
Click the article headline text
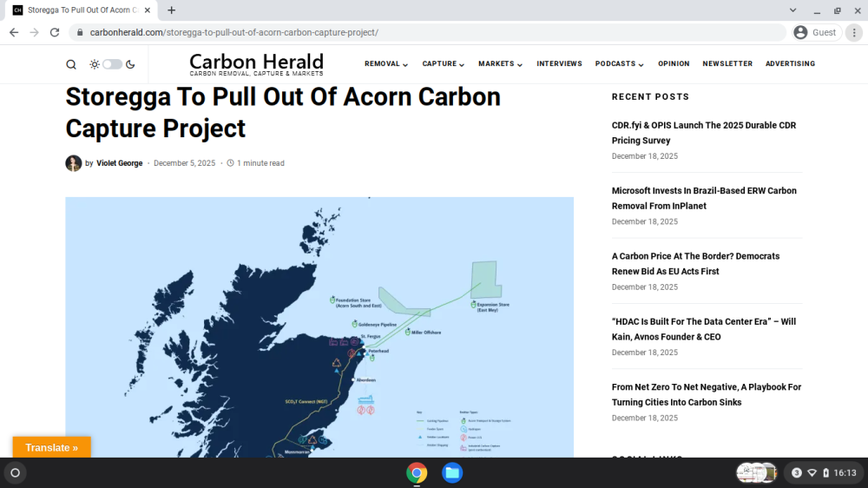283,112
